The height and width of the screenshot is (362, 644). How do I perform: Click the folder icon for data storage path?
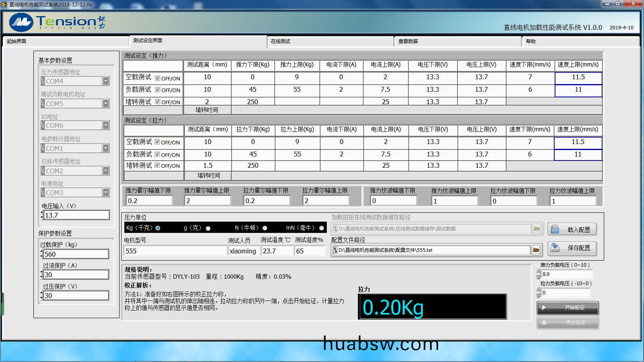(537, 229)
